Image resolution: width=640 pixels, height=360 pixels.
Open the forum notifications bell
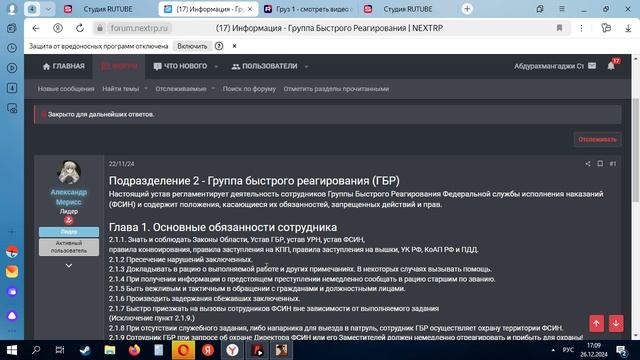tap(611, 66)
